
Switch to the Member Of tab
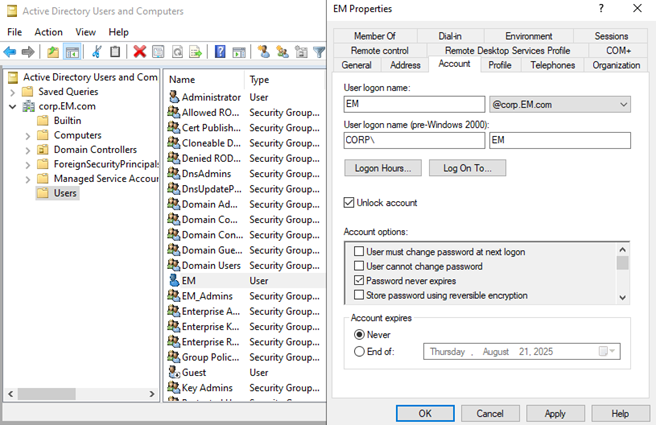[x=375, y=36]
